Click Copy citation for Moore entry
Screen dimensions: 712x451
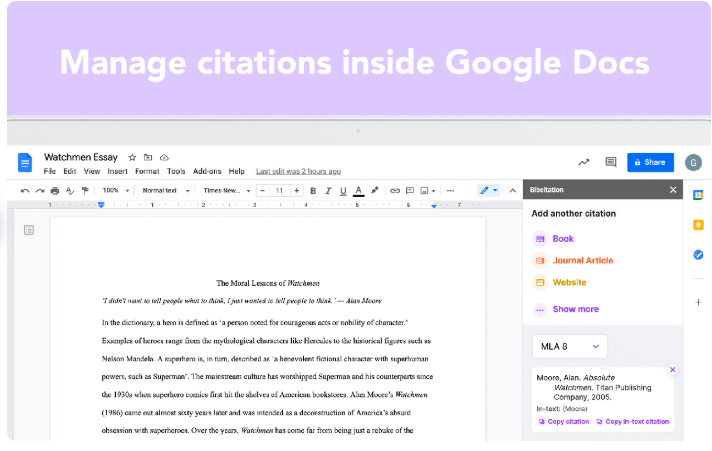564,421
